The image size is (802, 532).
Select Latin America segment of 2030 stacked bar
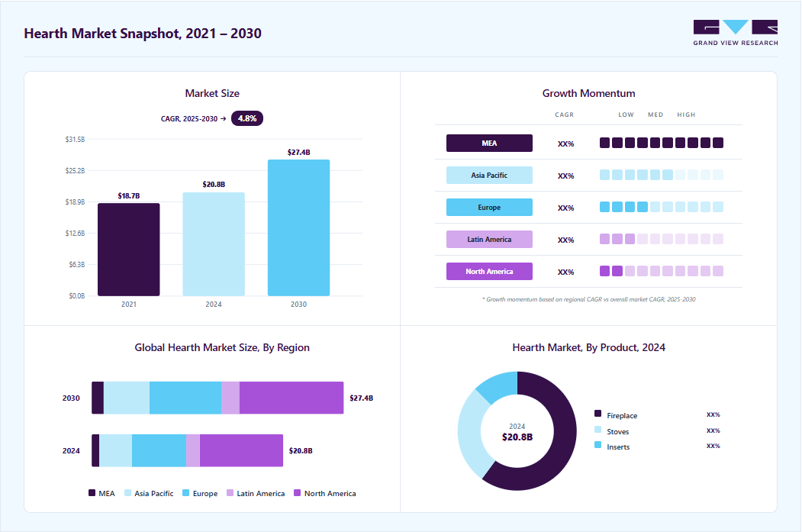pyautogui.click(x=230, y=398)
